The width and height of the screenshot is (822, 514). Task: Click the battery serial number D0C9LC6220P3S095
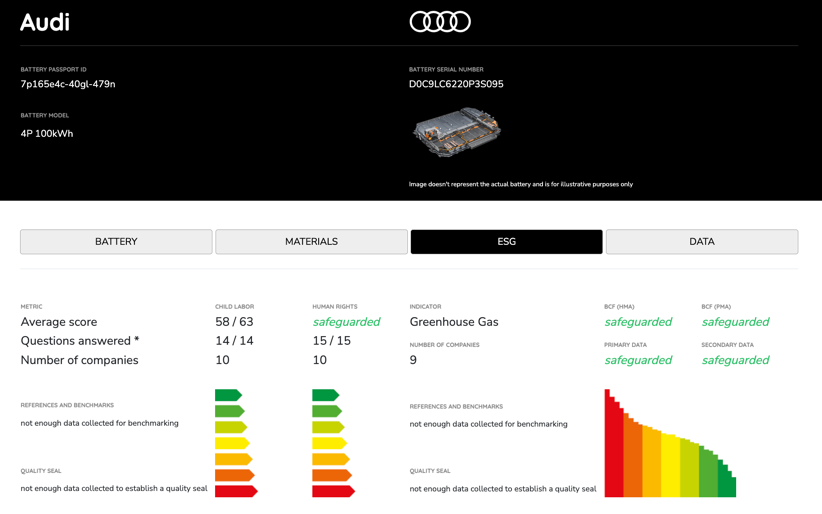click(x=456, y=84)
